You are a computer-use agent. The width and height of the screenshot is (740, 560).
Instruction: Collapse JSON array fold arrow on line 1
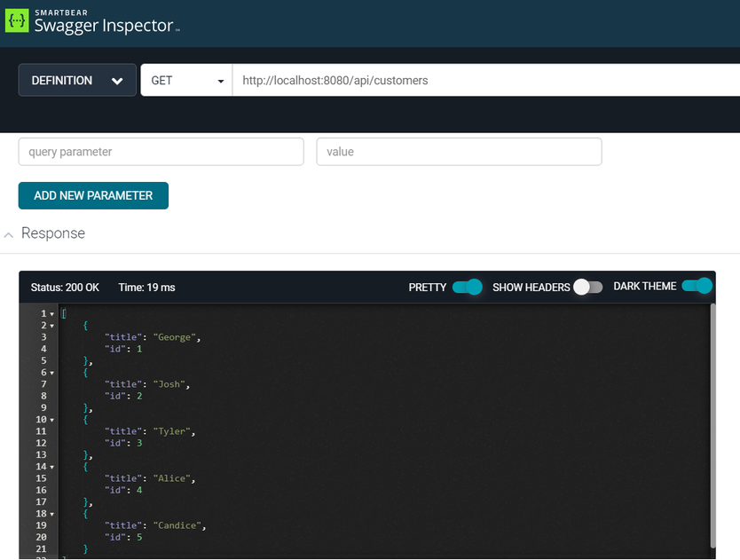pyautogui.click(x=51, y=314)
